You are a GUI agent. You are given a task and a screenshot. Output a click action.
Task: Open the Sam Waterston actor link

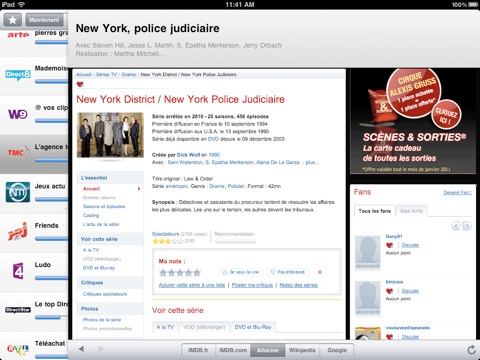185,162
